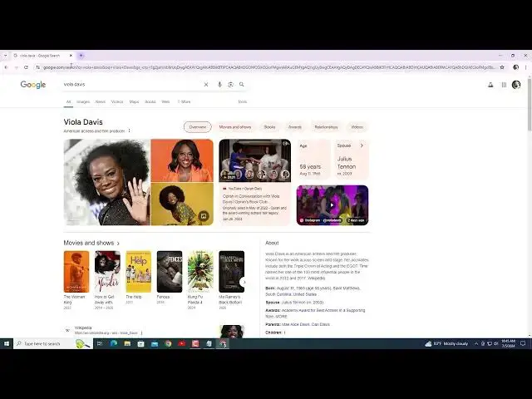Image resolution: width=532 pixels, height=399 pixels.
Task: Open Google Lens image search icon
Action: [231, 85]
